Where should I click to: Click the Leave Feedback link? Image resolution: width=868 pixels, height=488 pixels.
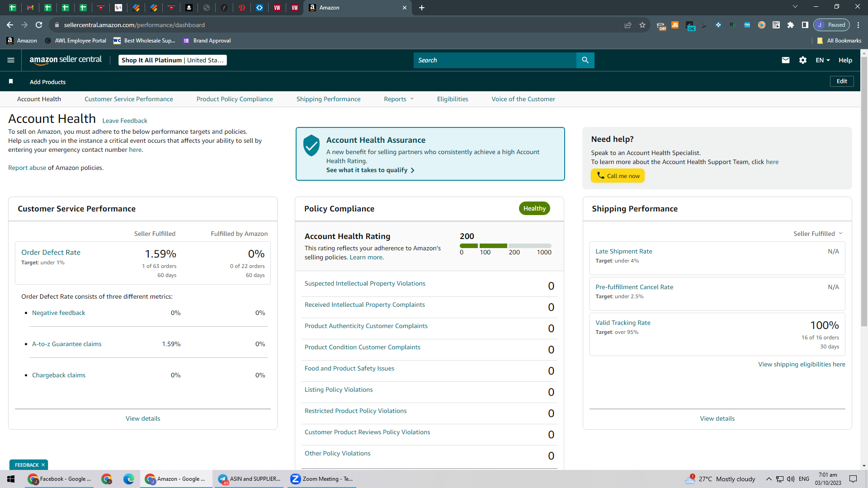[x=125, y=121]
